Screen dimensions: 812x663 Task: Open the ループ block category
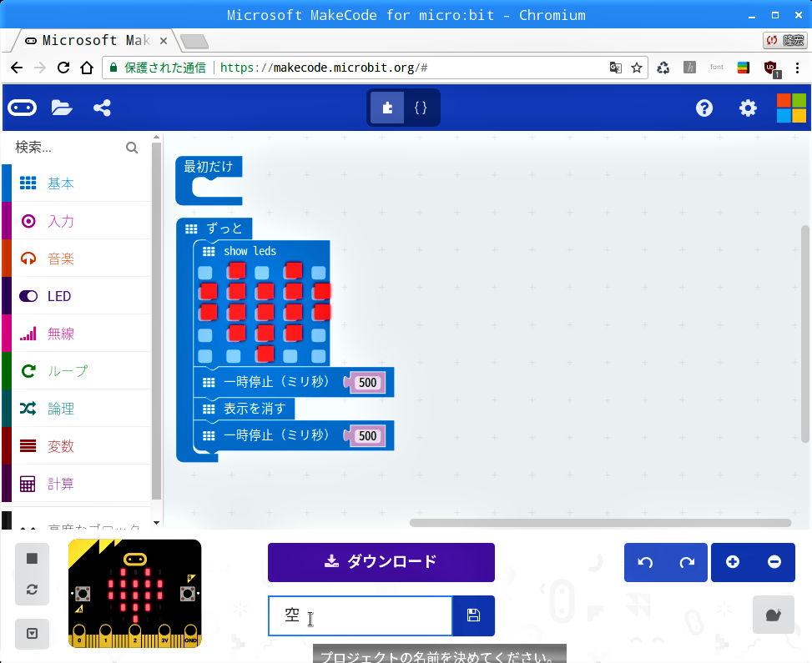[x=77, y=371]
